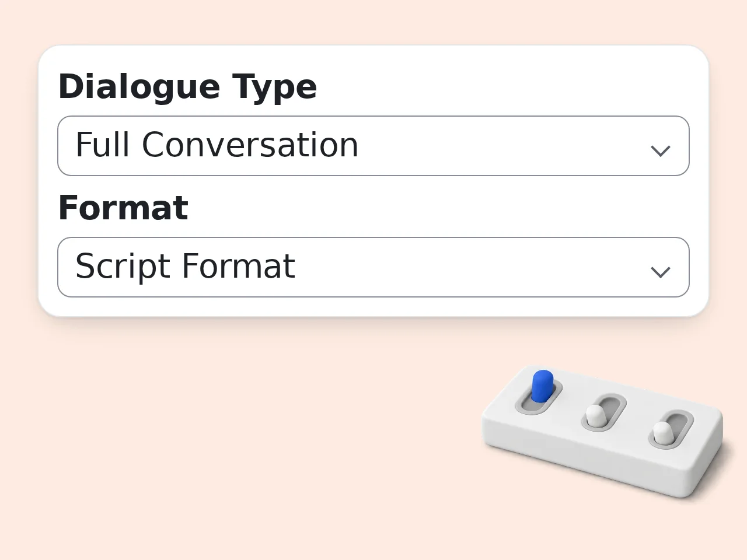Screen dimensions: 747x560
Task: Click the peach background below the card
Action: coord(233,437)
